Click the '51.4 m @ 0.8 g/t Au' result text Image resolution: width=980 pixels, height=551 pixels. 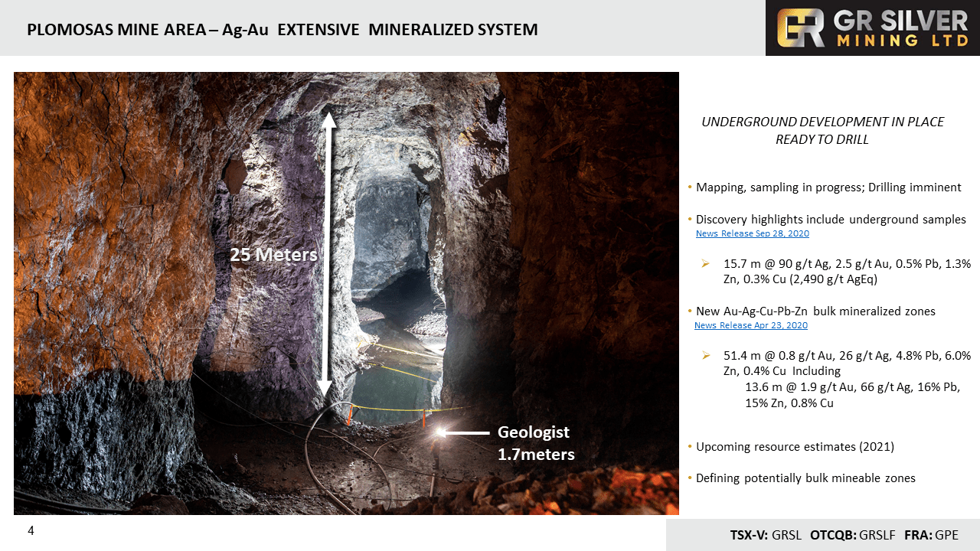coord(847,364)
